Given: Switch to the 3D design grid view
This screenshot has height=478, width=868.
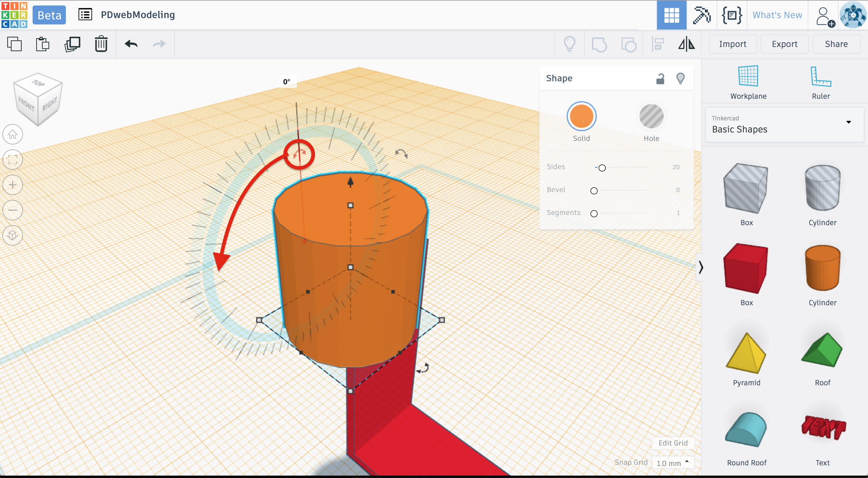Looking at the screenshot, I should 671,15.
